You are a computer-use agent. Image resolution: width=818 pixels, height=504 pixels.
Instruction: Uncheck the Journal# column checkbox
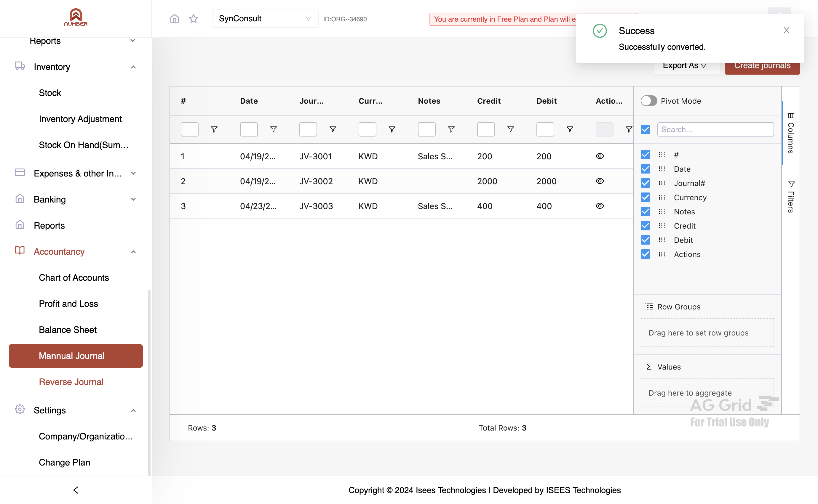[646, 183]
